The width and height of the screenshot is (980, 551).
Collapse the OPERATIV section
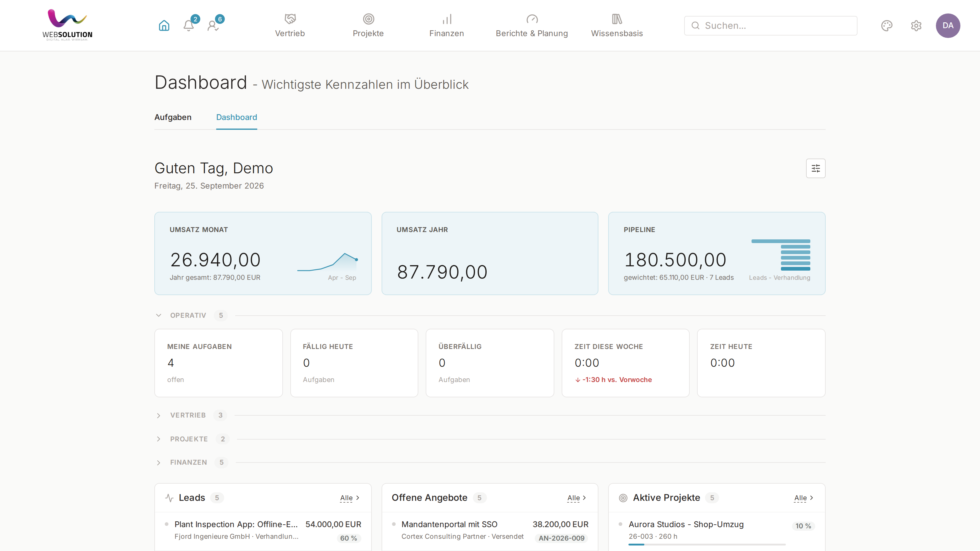pos(159,315)
